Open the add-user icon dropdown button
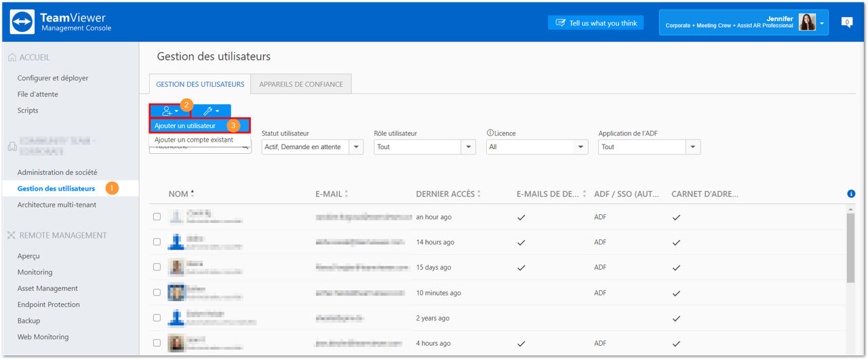 point(170,111)
